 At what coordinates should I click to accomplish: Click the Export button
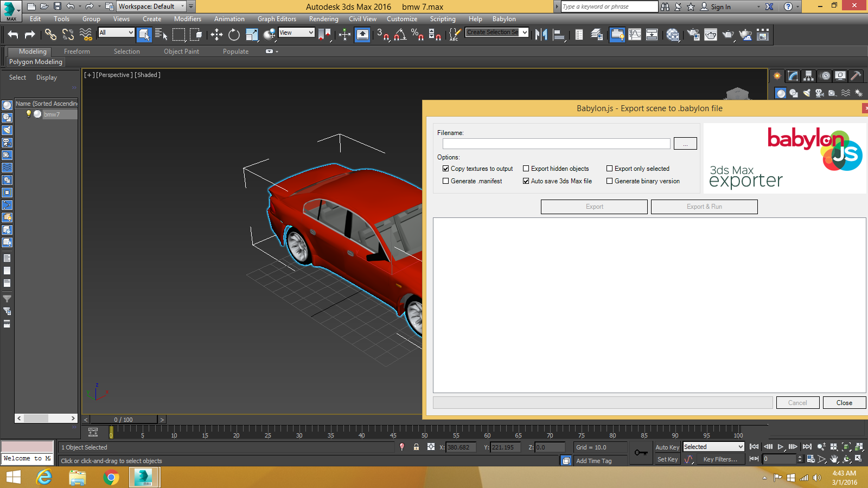[x=594, y=207]
